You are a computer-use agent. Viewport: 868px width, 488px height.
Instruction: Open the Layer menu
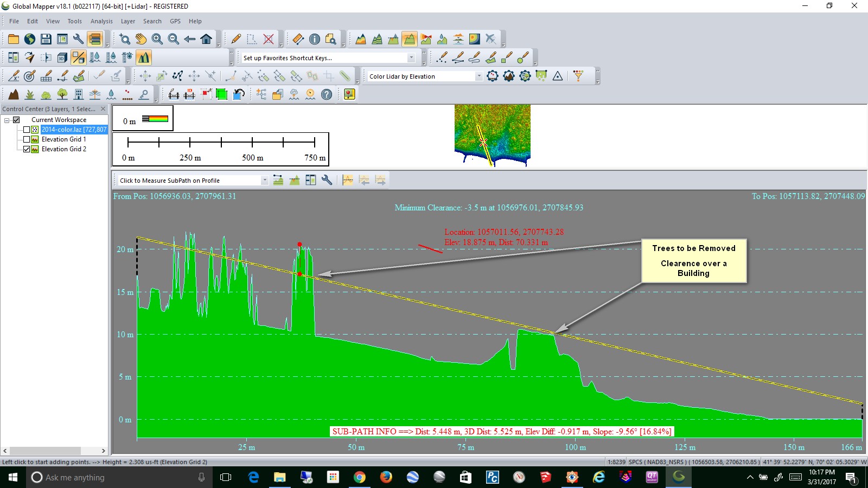[128, 21]
